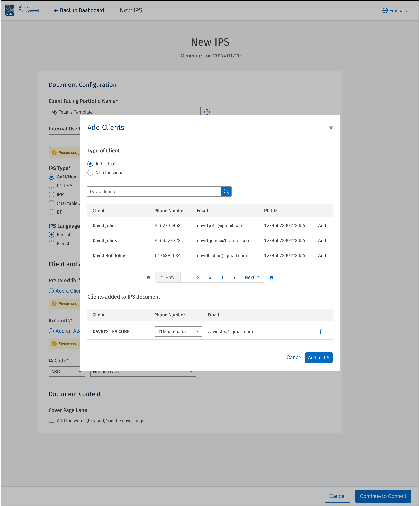Image resolution: width=420 pixels, height=506 pixels.
Task: Check the add (Revised) cover page box
Action: [x=52, y=420]
